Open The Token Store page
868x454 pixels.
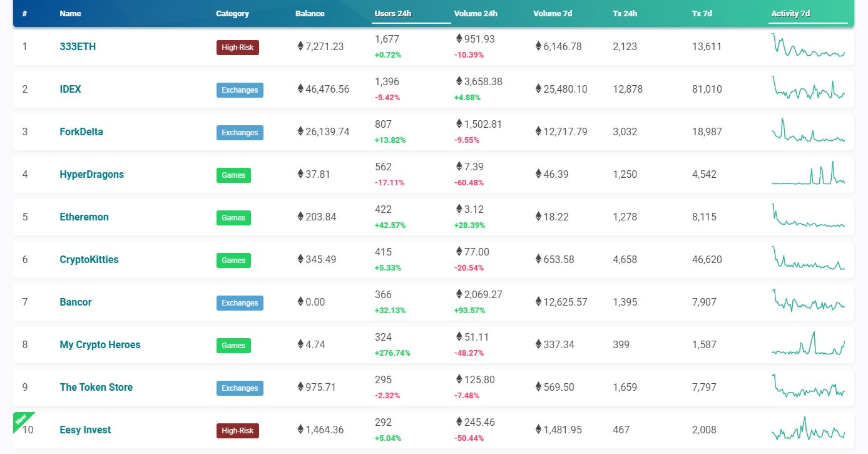96,388
